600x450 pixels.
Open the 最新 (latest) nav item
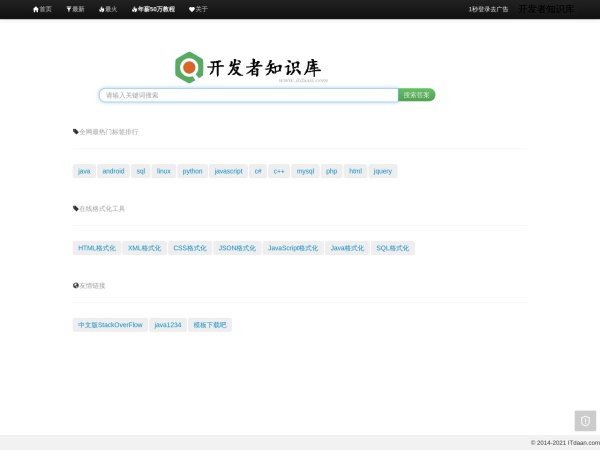click(75, 9)
